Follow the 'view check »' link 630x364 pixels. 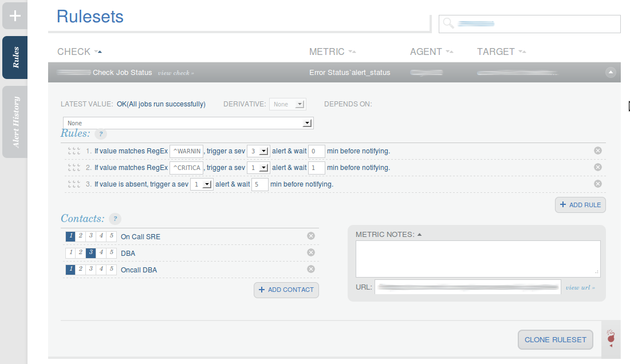pyautogui.click(x=176, y=72)
